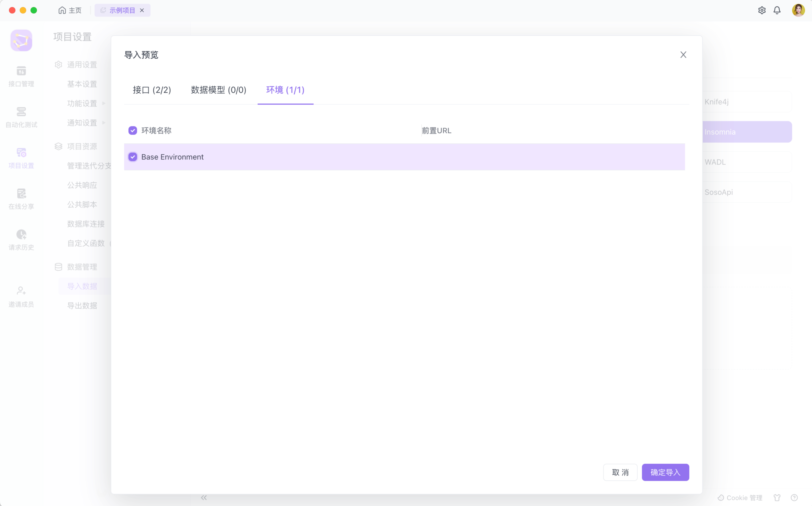Viewport: 812px width, 506px height.
Task: Close the 示例项目 tab
Action: 142,10
